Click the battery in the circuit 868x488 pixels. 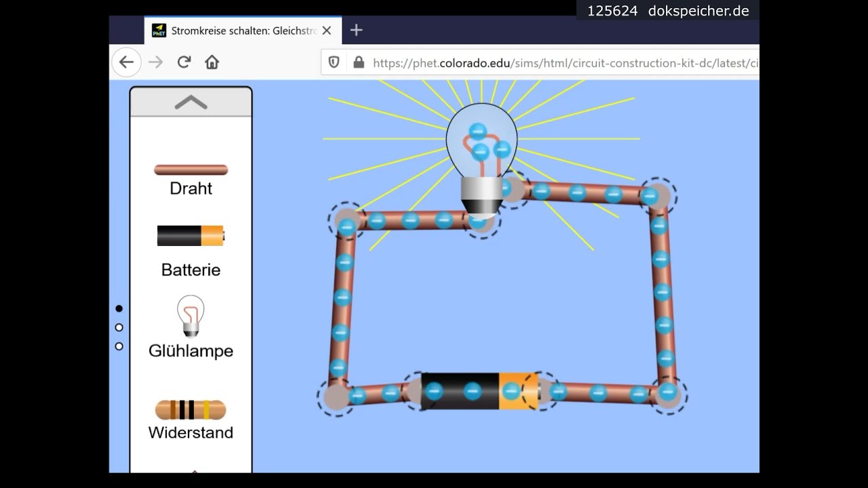[479, 391]
